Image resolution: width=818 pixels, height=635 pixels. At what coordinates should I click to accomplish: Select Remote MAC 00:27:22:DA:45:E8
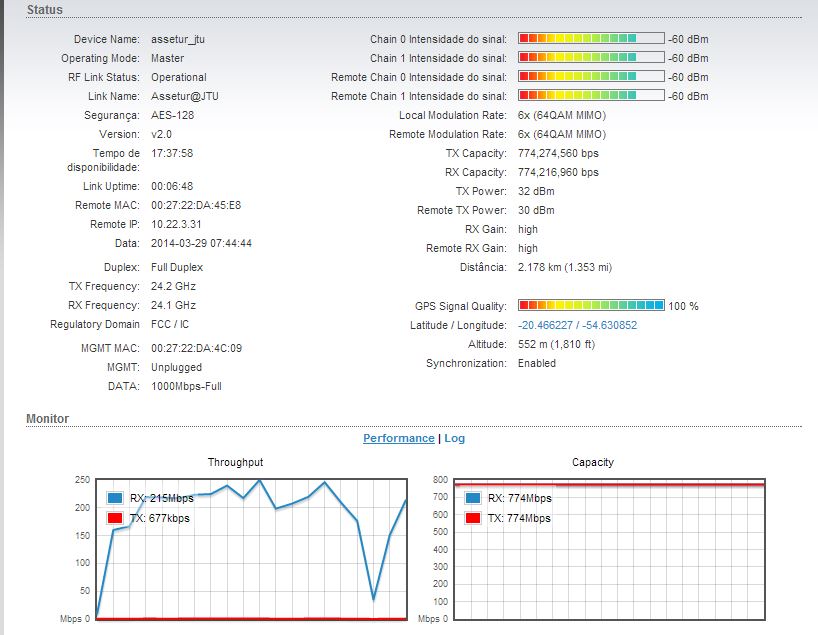click(196, 205)
